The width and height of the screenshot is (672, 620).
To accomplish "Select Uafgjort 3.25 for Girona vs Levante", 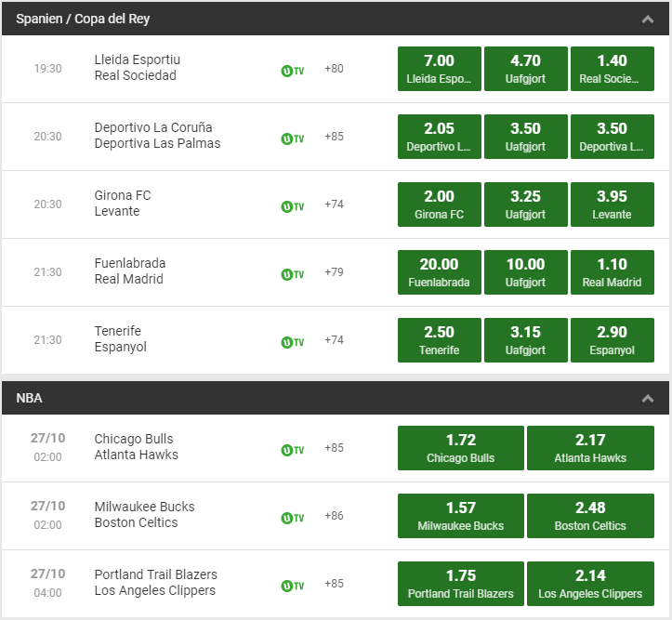I will click(x=526, y=204).
